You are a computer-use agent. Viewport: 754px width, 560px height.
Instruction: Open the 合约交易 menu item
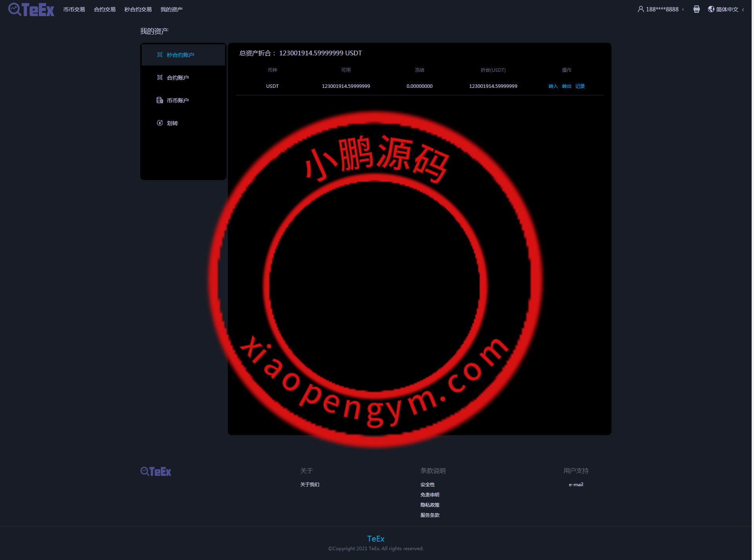coord(104,9)
